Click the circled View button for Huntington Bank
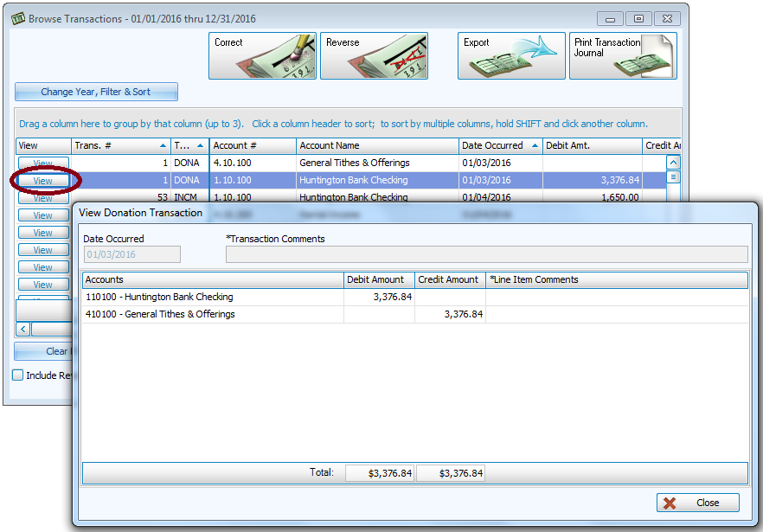The image size is (763, 532). pyautogui.click(x=43, y=181)
